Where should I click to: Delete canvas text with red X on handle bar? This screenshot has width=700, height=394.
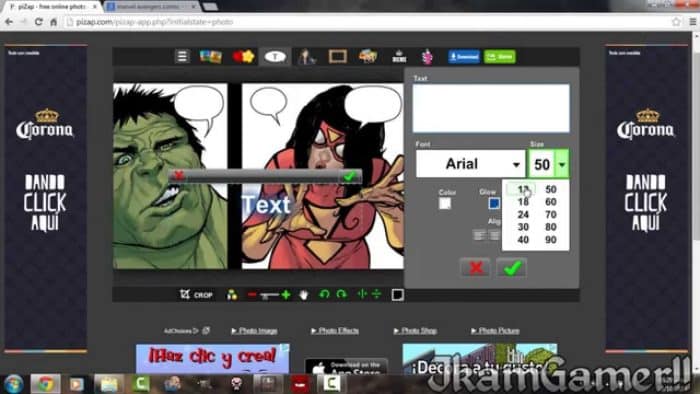(x=179, y=175)
